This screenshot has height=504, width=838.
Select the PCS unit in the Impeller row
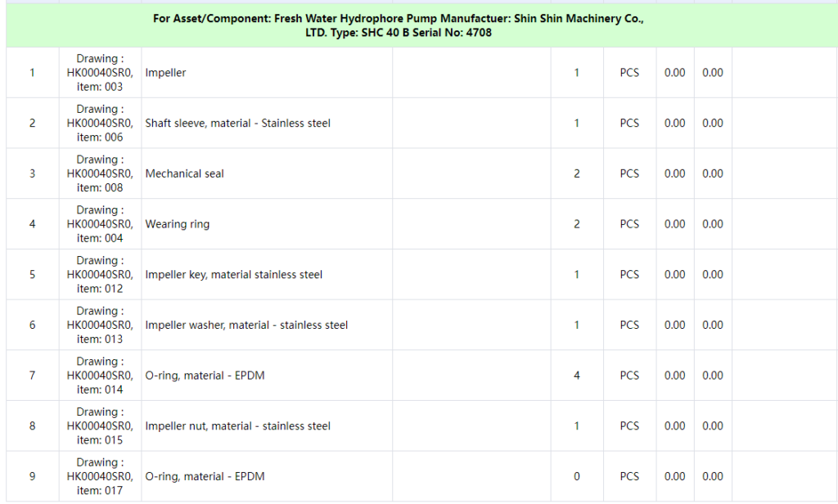629,73
